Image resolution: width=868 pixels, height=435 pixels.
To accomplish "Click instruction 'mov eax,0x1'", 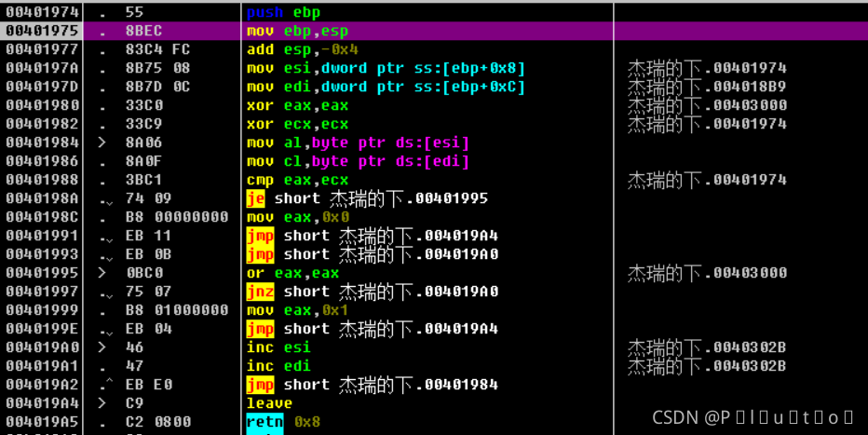I will coord(297,310).
